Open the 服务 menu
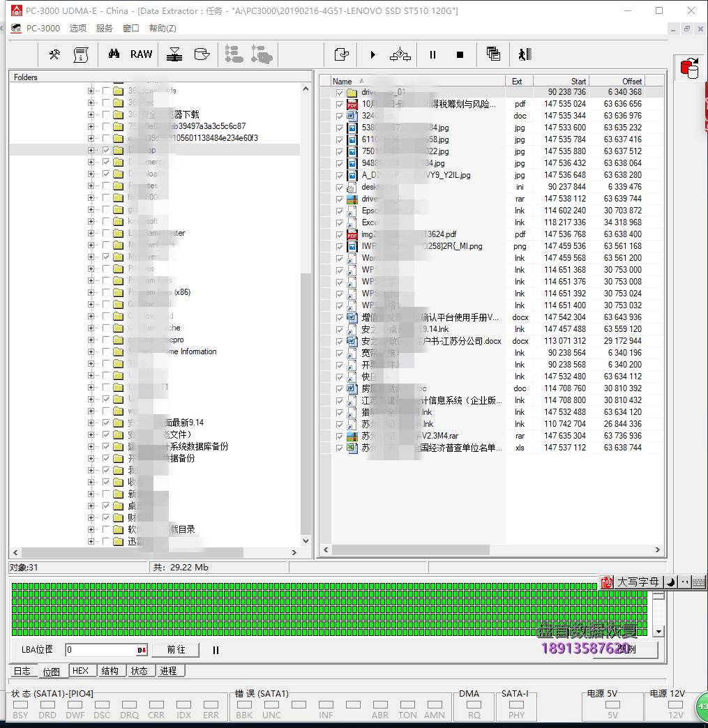Image resolution: width=708 pixels, height=728 pixels. click(x=105, y=29)
